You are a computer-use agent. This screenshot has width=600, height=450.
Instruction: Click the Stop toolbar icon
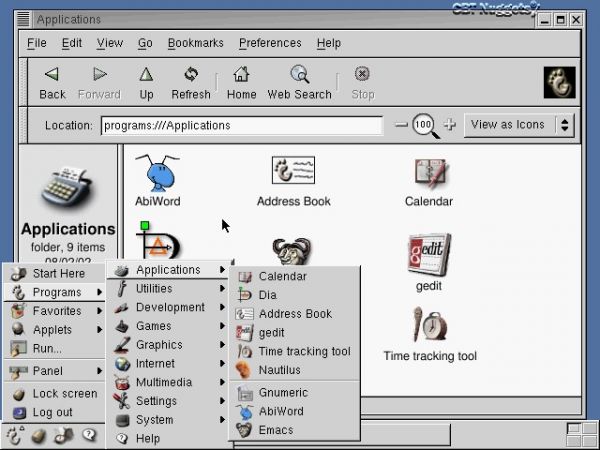[362, 73]
